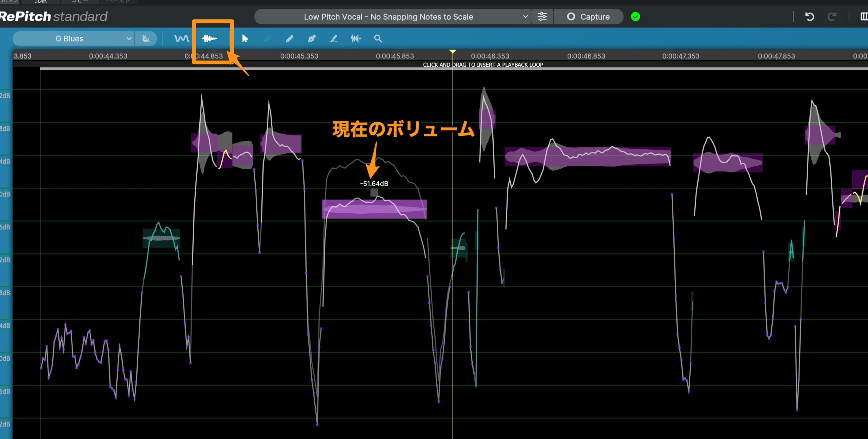Click the undo arrow

[x=809, y=16]
